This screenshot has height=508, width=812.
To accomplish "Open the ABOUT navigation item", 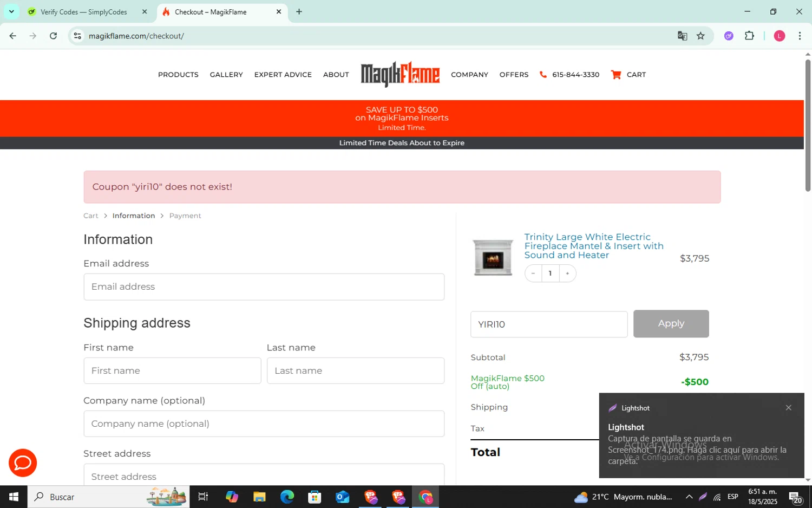I will (x=336, y=75).
